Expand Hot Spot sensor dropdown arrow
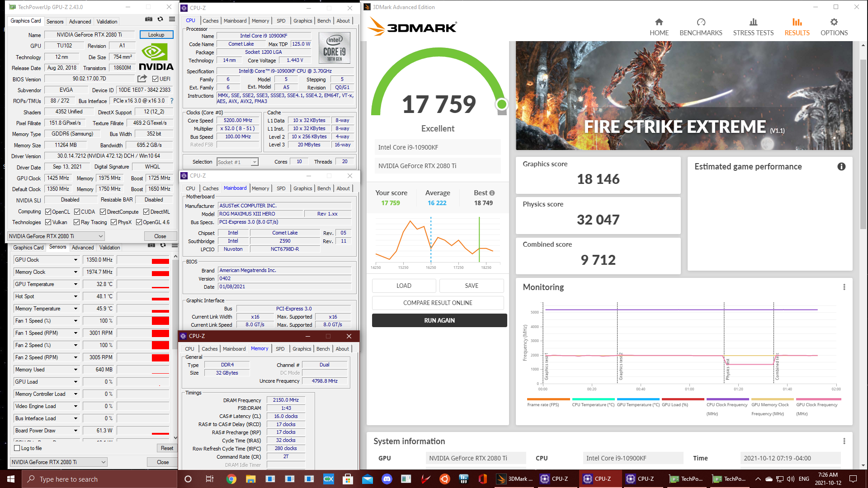The height and width of the screenshot is (488, 868). point(75,296)
